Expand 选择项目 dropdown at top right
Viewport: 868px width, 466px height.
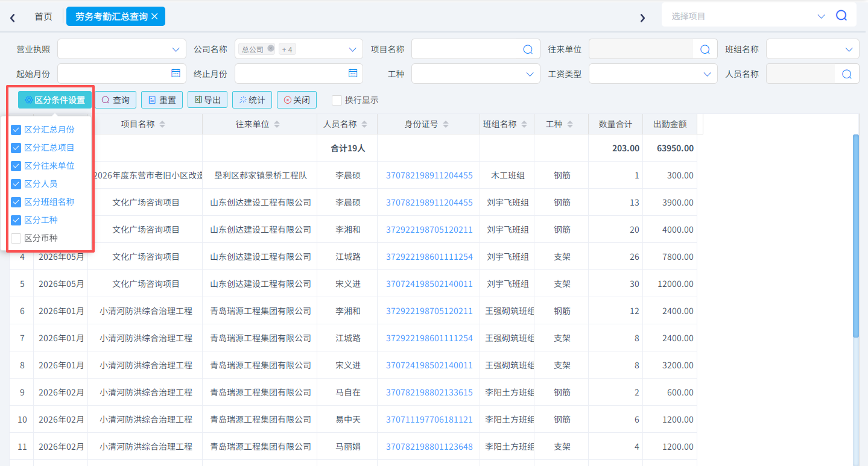coord(821,16)
